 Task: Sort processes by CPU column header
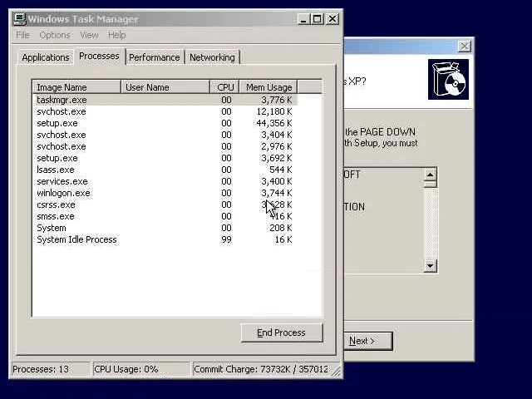tap(225, 87)
